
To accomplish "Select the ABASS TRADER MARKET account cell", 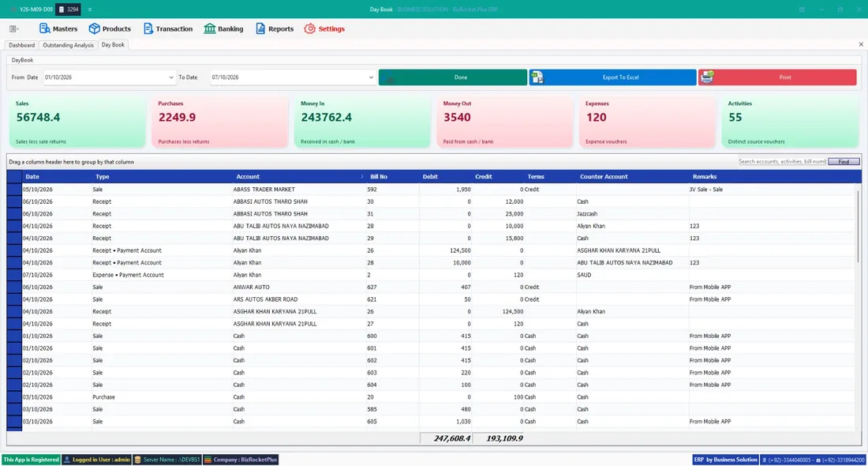I will 299,190.
